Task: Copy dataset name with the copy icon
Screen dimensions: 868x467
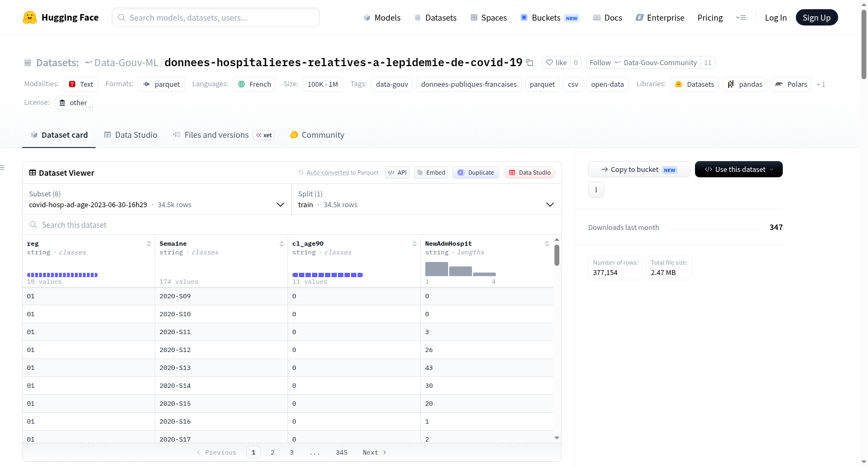Action: tap(530, 63)
